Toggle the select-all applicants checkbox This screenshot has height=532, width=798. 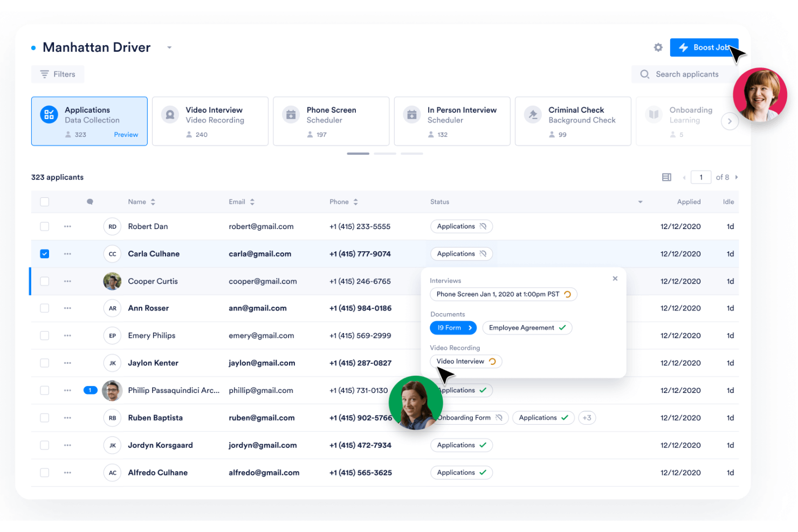pos(45,202)
